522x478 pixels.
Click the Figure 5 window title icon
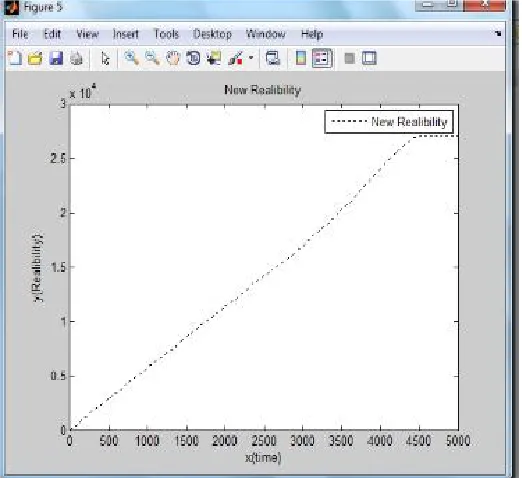click(12, 7)
